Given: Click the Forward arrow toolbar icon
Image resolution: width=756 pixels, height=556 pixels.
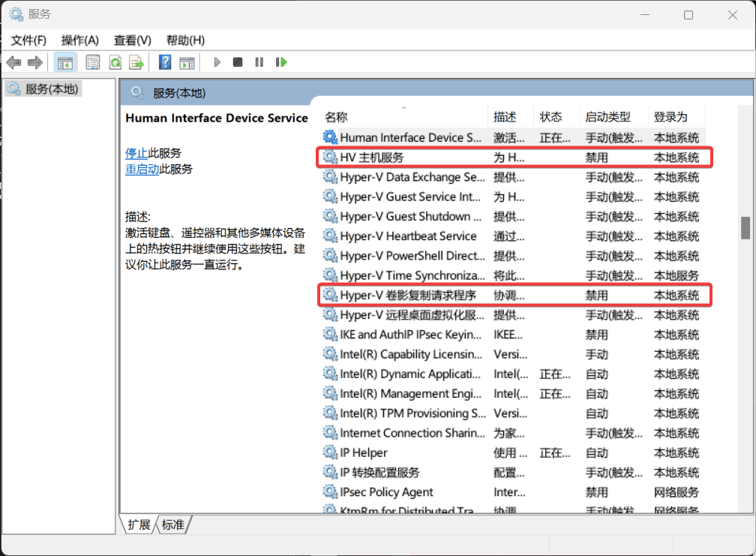Looking at the screenshot, I should click(35, 62).
